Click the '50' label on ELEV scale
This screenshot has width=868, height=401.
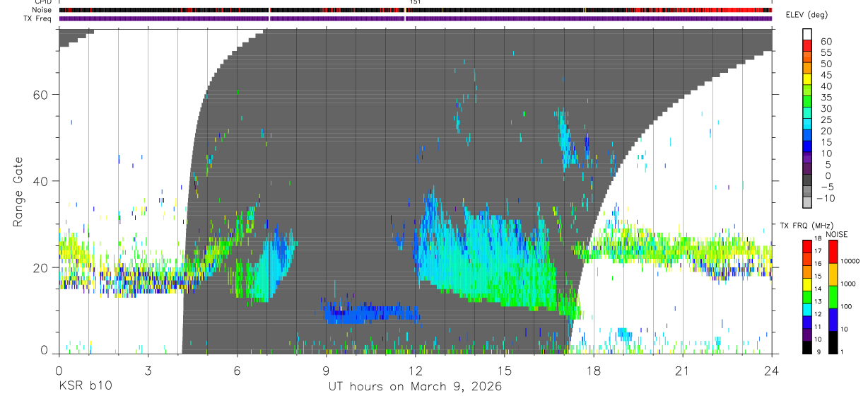(x=825, y=64)
